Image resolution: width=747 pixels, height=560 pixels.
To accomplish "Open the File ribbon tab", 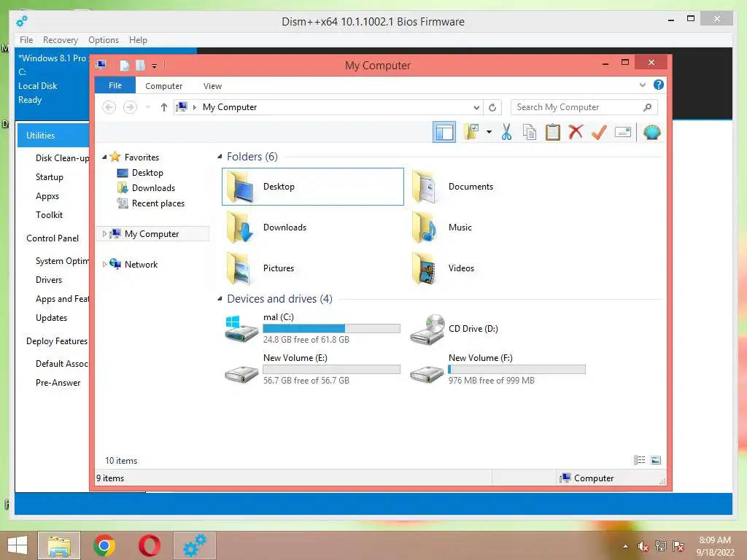I will 115,85.
